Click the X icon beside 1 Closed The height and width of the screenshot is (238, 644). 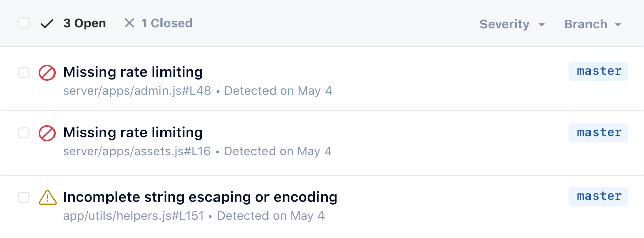pyautogui.click(x=130, y=23)
